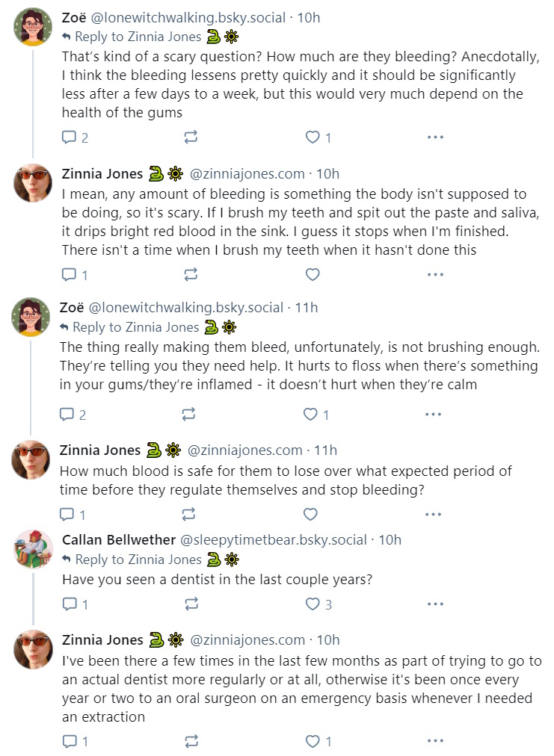Image resolution: width=554 pixels, height=756 pixels.
Task: Repost Zoë's 'scary question' reply
Action: (191, 137)
